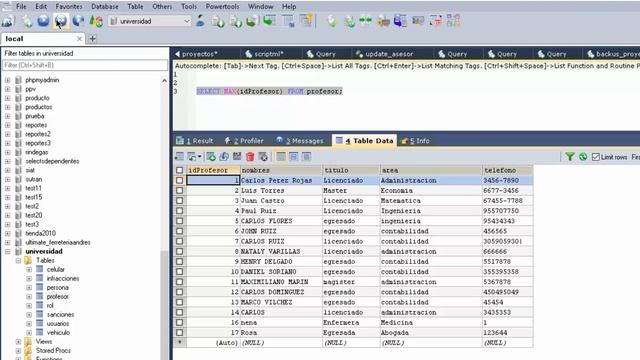640x360 pixels.
Task: Open the Favorites menu
Action: (69, 7)
